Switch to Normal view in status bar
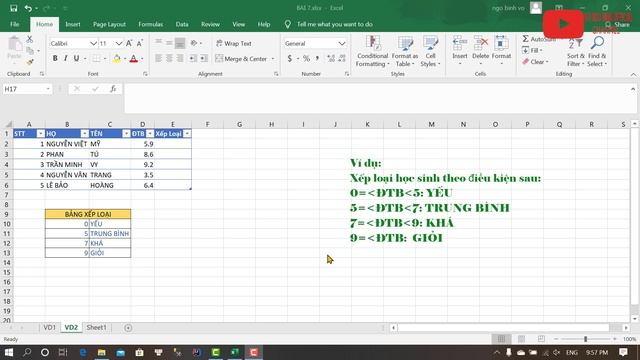Viewport: 640px width, 360px height. [x=501, y=339]
